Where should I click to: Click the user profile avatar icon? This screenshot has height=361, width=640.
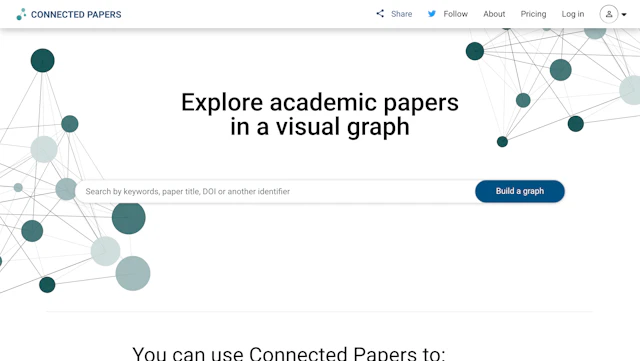[609, 14]
